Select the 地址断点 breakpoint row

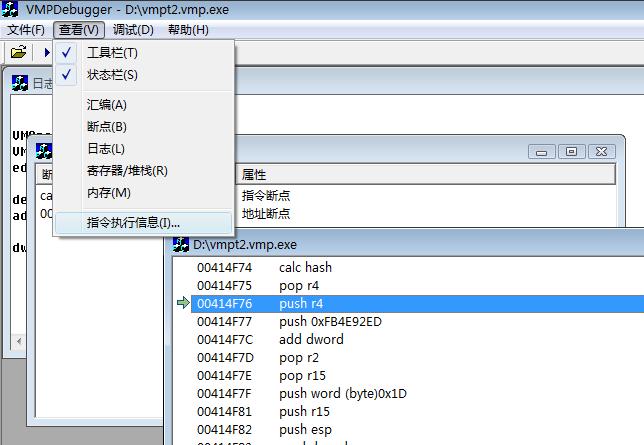(x=266, y=214)
